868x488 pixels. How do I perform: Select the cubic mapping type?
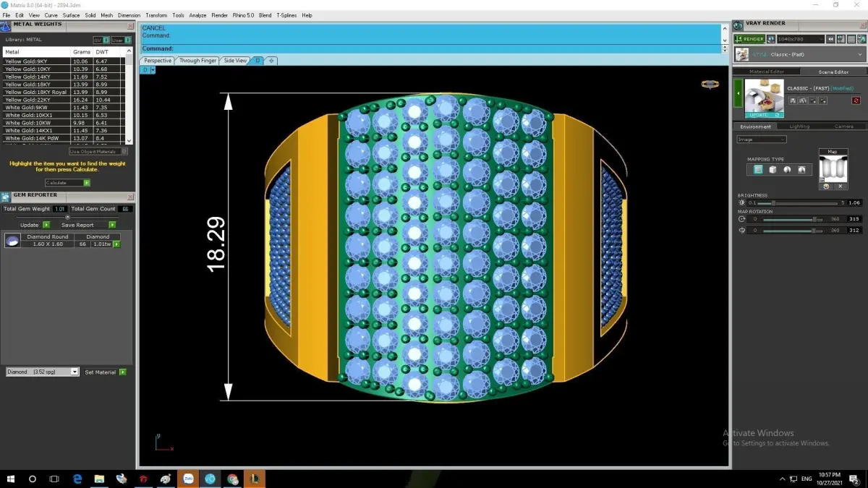[773, 170]
